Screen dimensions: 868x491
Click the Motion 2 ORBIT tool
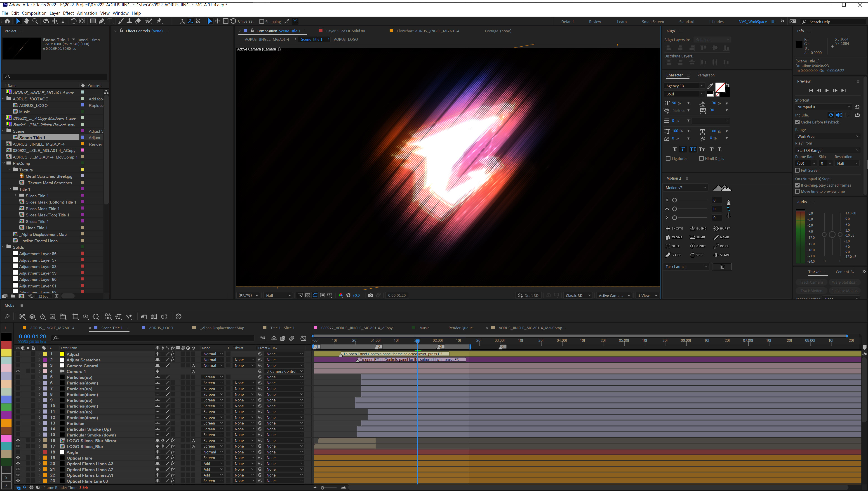[698, 246]
